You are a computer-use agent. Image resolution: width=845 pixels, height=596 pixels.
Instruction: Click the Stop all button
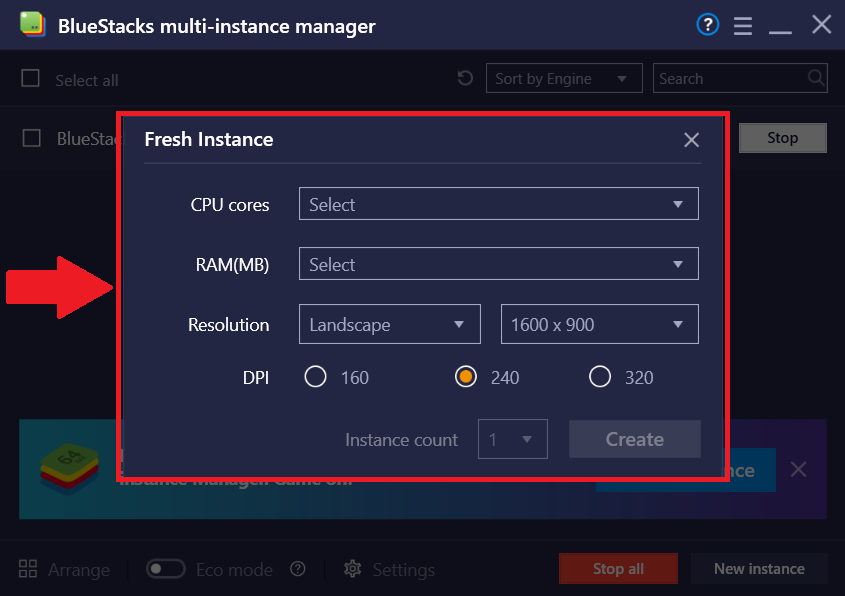point(618,569)
